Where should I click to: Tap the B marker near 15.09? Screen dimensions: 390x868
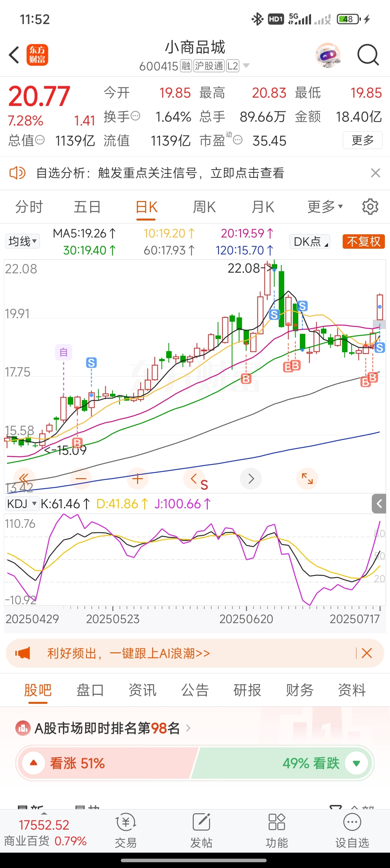[x=77, y=443]
